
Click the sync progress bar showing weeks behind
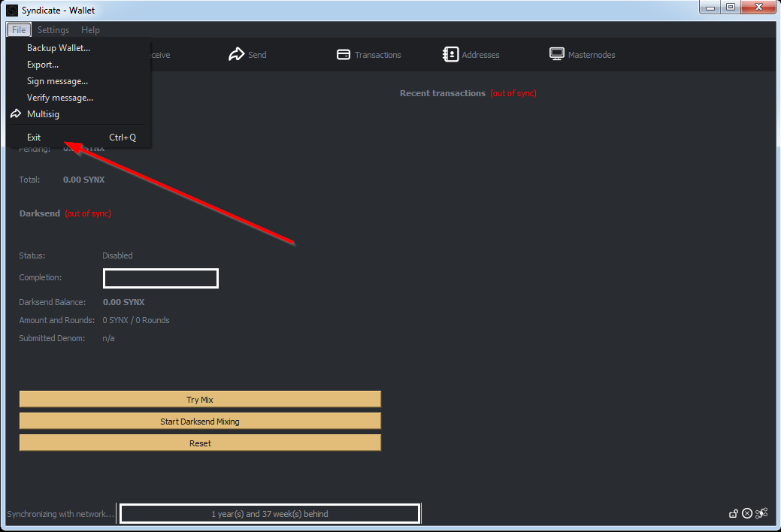[x=269, y=514]
